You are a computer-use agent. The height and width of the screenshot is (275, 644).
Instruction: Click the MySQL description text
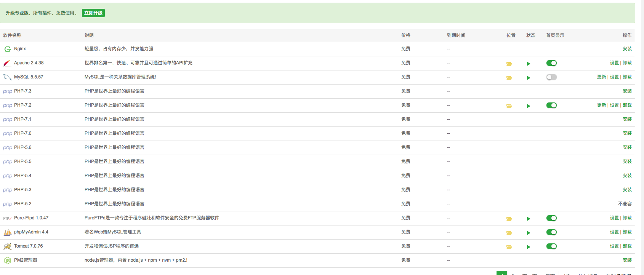(120, 77)
